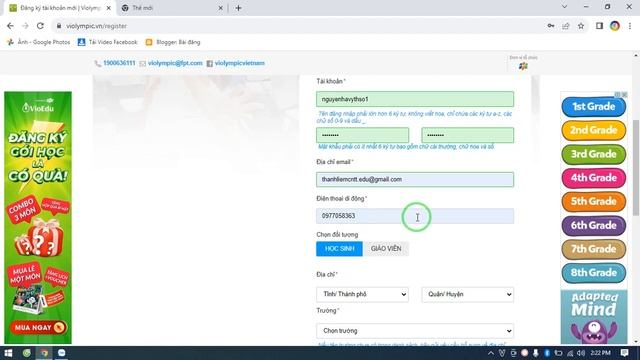
Task: Click the page vertical scrollbar thumb
Action: click(636, 167)
